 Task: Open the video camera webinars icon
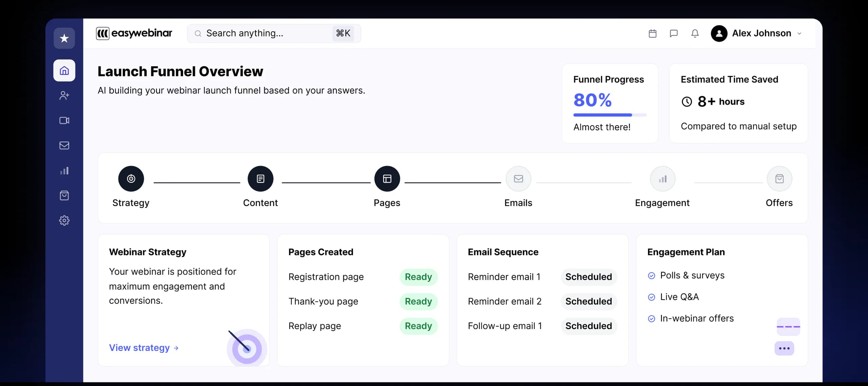pyautogui.click(x=64, y=121)
